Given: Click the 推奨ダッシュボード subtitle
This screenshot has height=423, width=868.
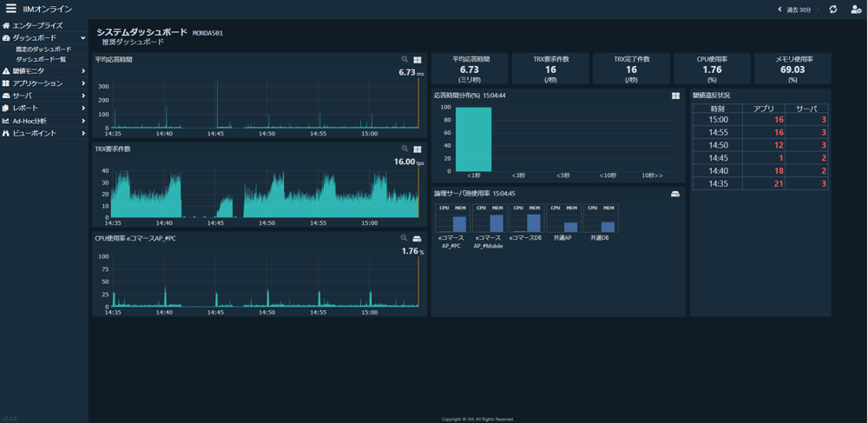Looking at the screenshot, I should 133,42.
